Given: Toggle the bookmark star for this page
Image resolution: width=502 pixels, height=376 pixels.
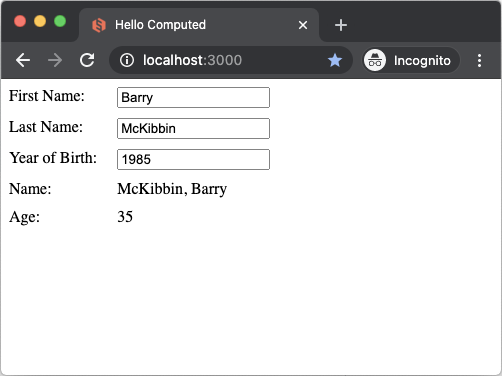Looking at the screenshot, I should [x=335, y=60].
